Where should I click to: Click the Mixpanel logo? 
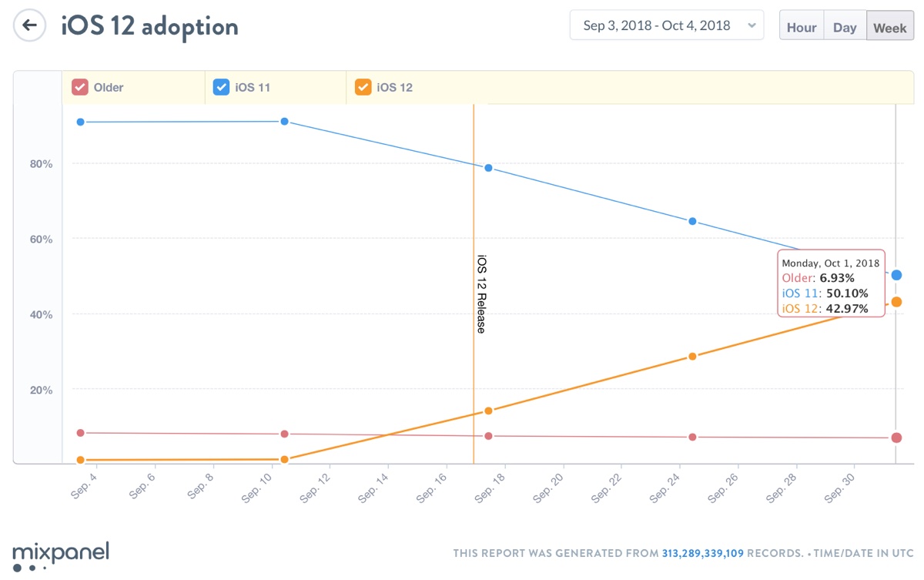[x=61, y=555]
